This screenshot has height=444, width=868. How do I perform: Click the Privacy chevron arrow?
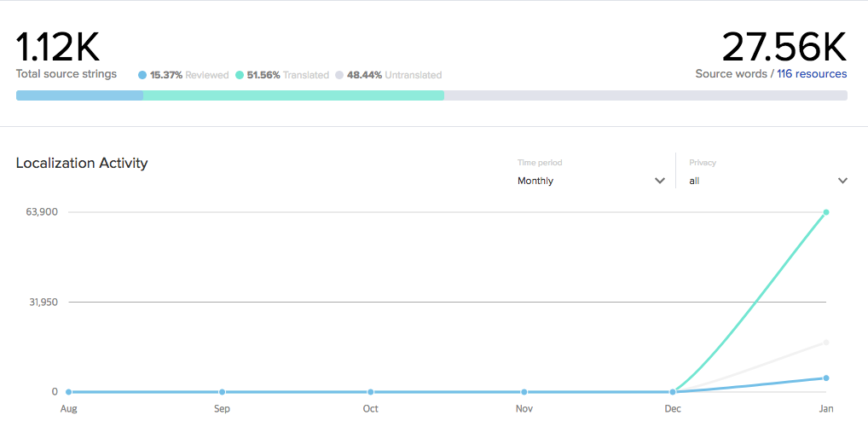tap(842, 181)
